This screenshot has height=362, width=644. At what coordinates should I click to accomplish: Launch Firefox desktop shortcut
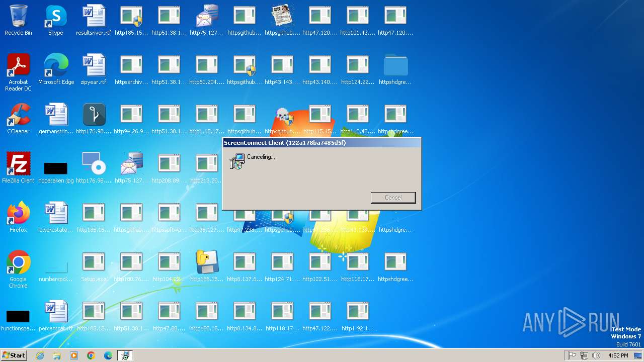pyautogui.click(x=18, y=217)
